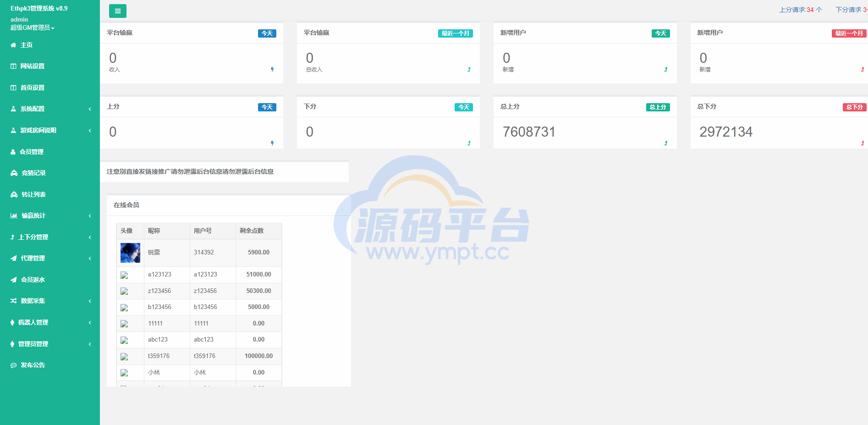The image size is (868, 425).
Task: Click the 总下分 value 2972134
Action: [726, 132]
